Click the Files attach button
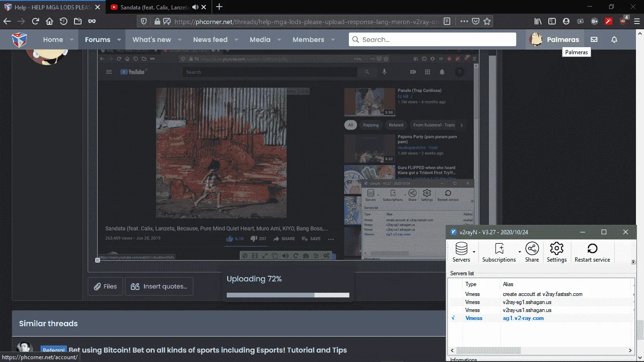 105,286
